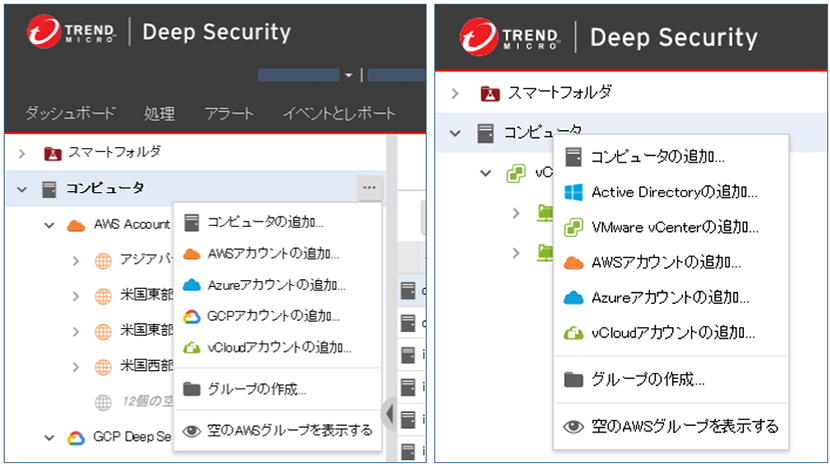
Task: Expand the スマートフォルダ node in left tree
Action: pos(22,153)
